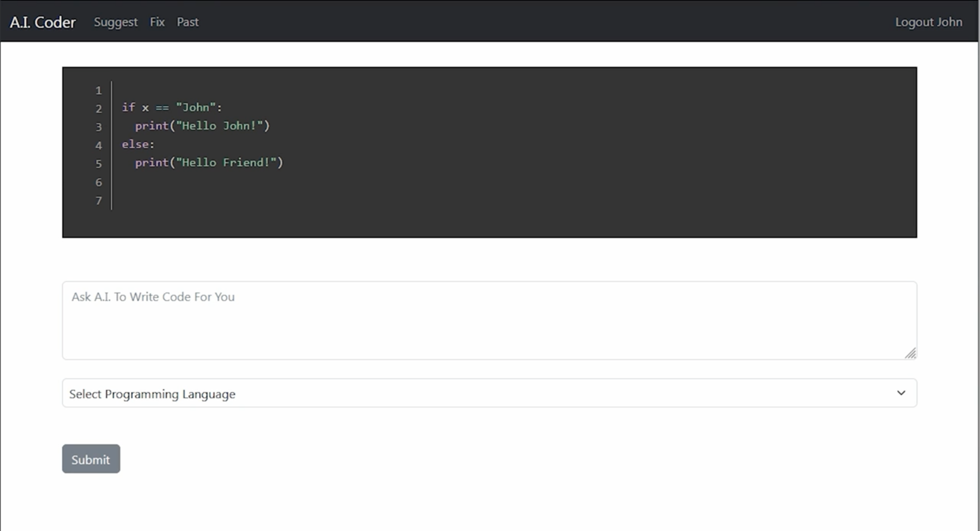Image resolution: width=980 pixels, height=531 pixels.
Task: View the Past code history
Action: pos(188,22)
